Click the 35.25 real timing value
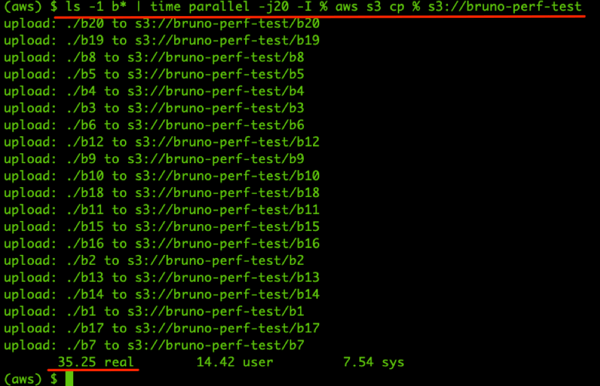600x386 pixels. coord(96,362)
